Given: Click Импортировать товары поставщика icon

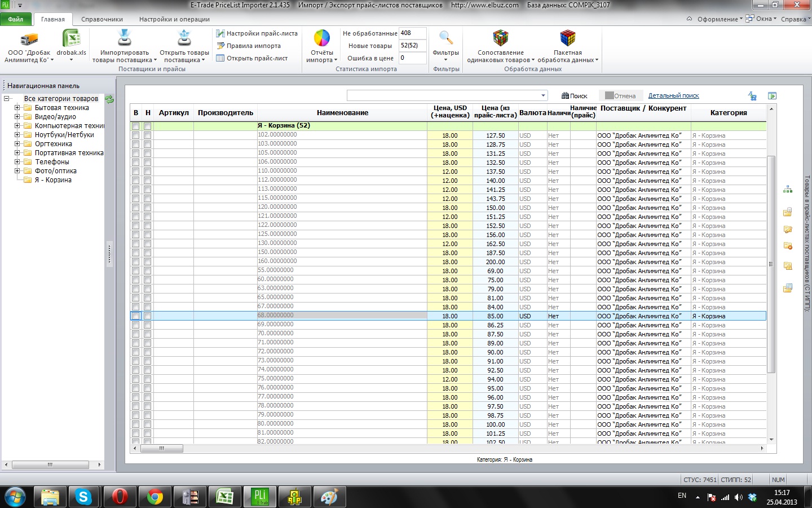Looking at the screenshot, I should coord(125,38).
